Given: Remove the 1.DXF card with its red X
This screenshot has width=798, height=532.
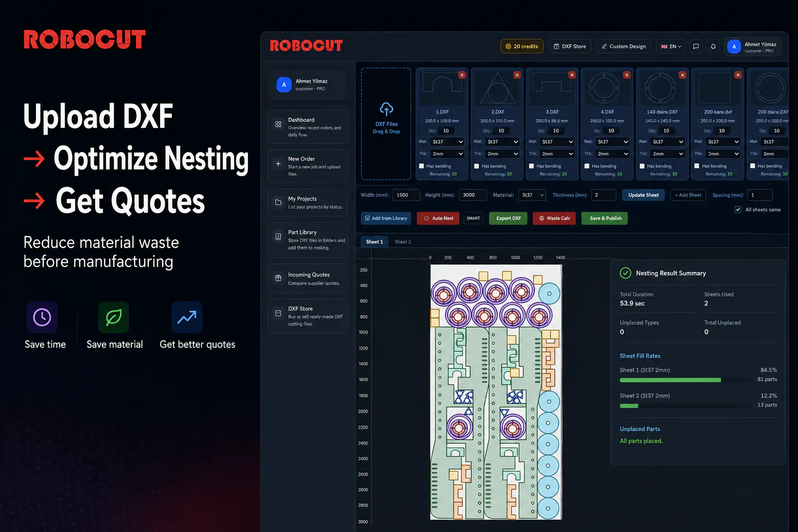Looking at the screenshot, I should (462, 75).
